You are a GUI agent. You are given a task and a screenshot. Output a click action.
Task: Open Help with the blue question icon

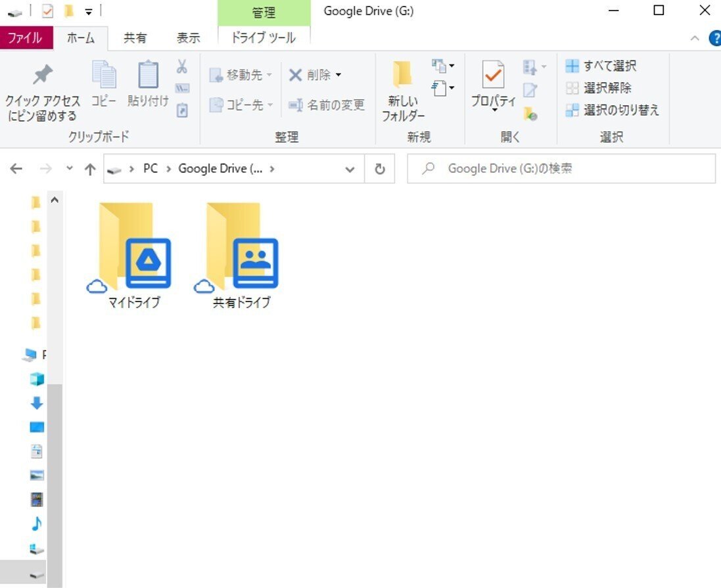[715, 38]
